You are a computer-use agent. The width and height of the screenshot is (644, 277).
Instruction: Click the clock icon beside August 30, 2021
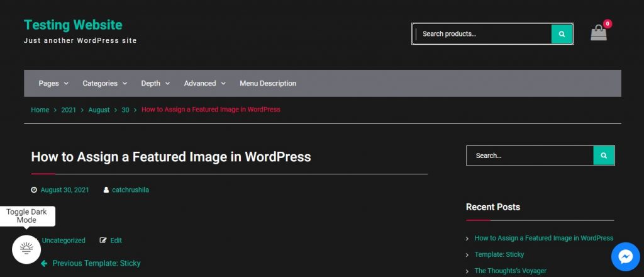coord(34,190)
